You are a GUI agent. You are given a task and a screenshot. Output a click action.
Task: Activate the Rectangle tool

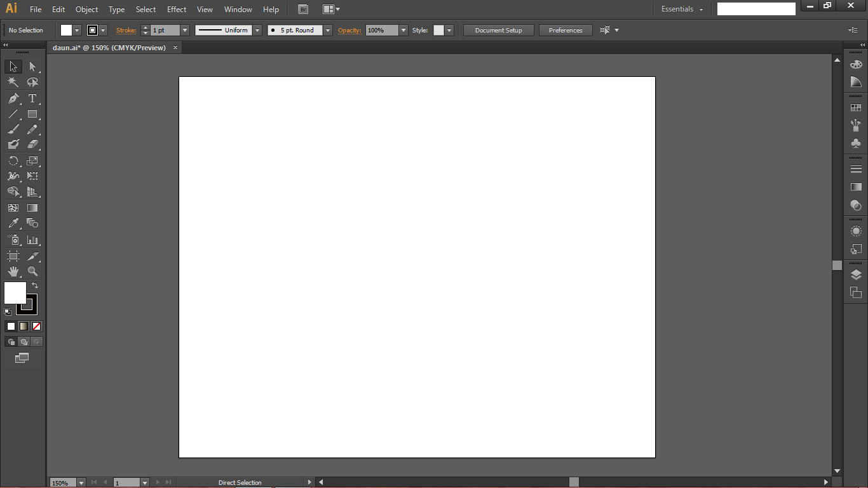33,114
